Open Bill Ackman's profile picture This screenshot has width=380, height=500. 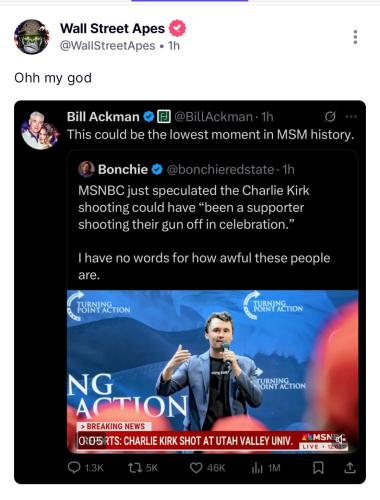pyautogui.click(x=40, y=130)
